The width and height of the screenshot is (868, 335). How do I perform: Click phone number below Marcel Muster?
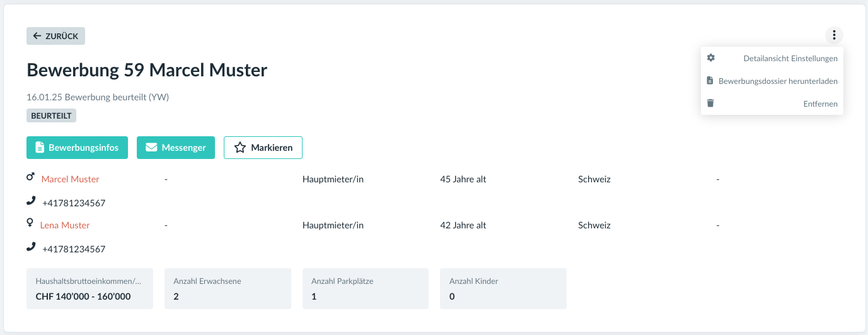(x=74, y=203)
